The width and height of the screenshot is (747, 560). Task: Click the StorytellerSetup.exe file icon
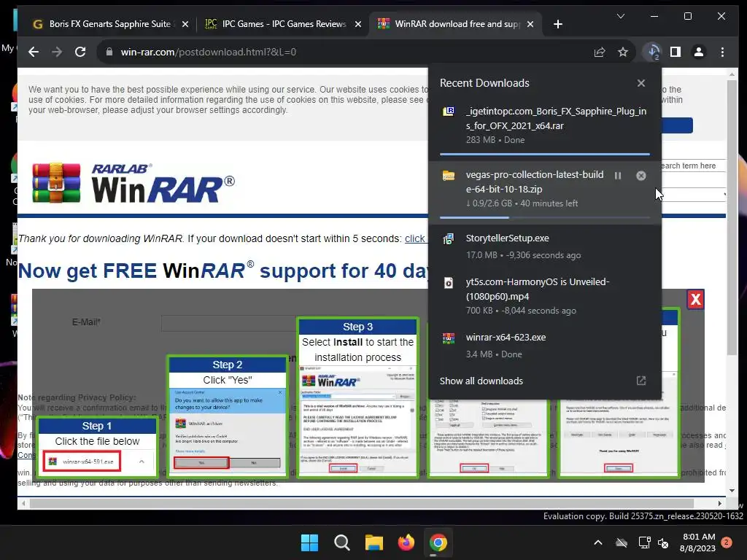coord(449,238)
